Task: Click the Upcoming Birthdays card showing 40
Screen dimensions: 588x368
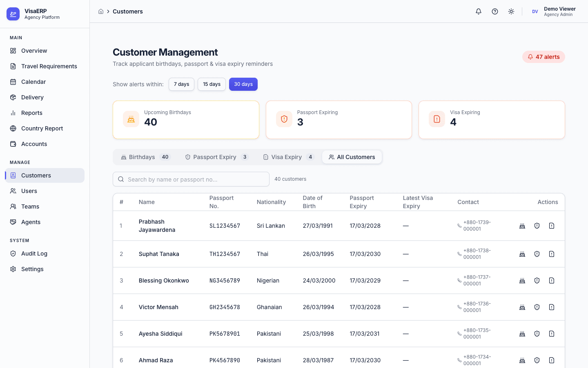Action: (186, 119)
